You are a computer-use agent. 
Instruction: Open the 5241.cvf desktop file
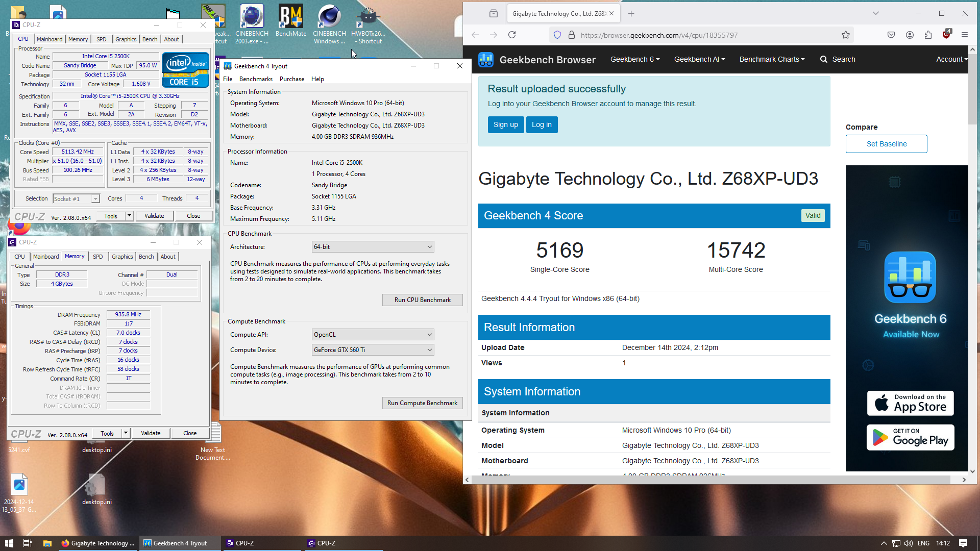pos(19,449)
